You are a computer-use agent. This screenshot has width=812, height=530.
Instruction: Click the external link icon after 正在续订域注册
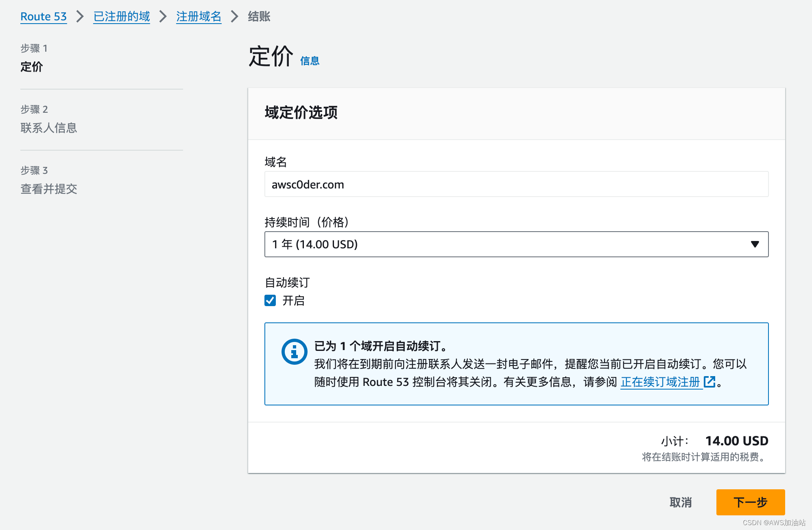click(709, 382)
